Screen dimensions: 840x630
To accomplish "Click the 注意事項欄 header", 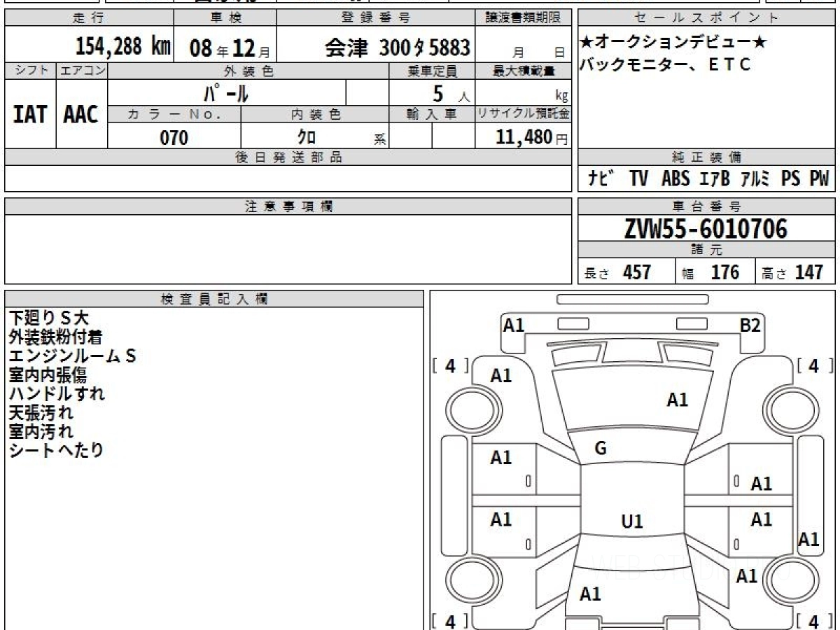I will (x=288, y=206).
